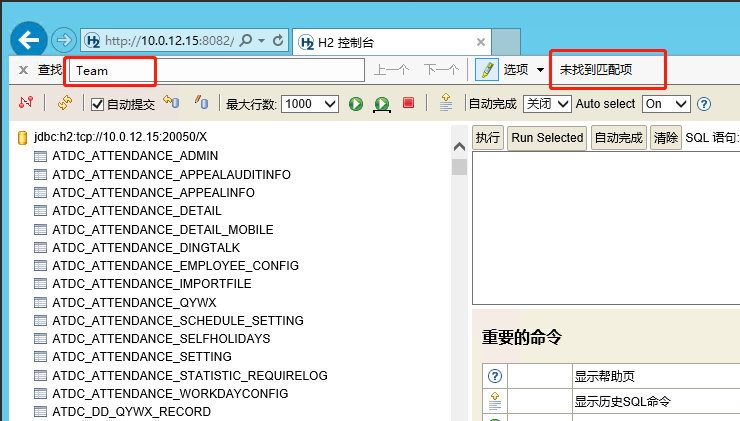Select table ATDC_ATTENDANCE_DETAIL_MOBILE

pyautogui.click(x=163, y=229)
